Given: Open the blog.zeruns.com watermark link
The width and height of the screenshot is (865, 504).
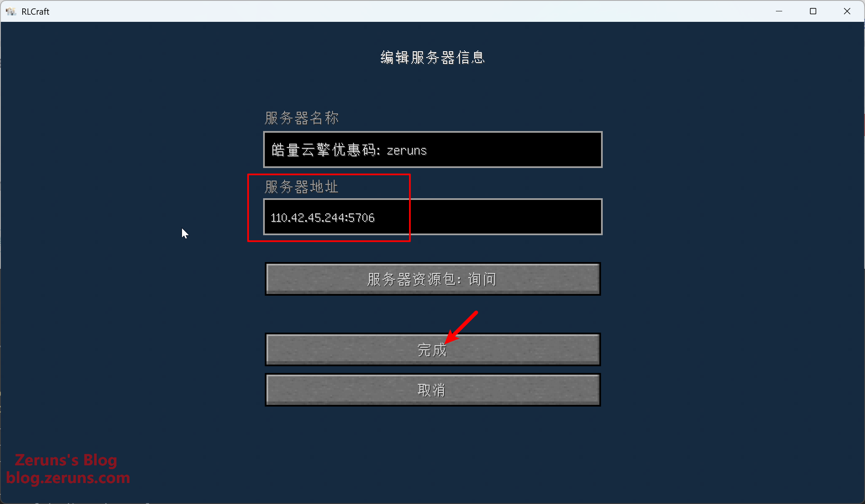Looking at the screenshot, I should point(68,478).
